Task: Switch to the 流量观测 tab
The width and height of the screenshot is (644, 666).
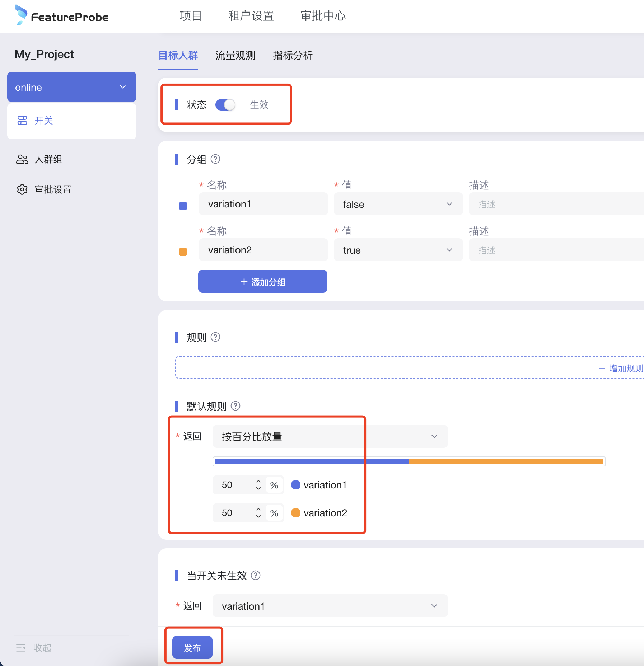Action: click(x=235, y=55)
